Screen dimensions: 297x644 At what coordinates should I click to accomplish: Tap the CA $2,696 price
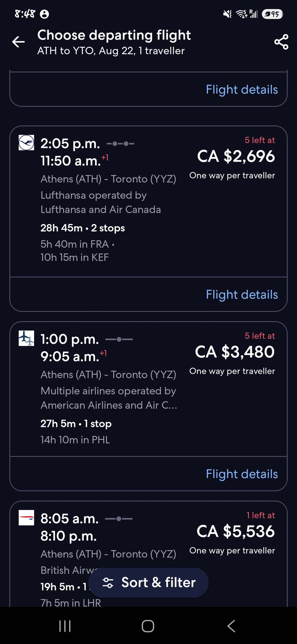pyautogui.click(x=236, y=156)
